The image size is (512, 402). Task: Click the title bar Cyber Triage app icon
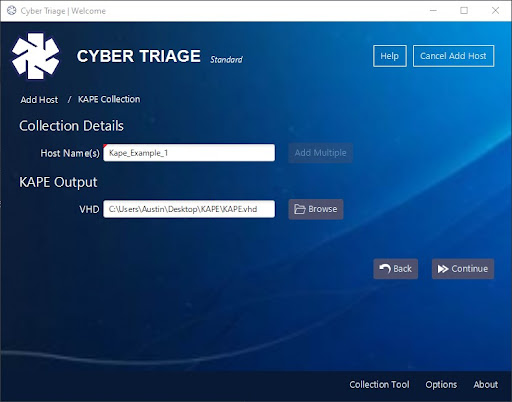12,11
